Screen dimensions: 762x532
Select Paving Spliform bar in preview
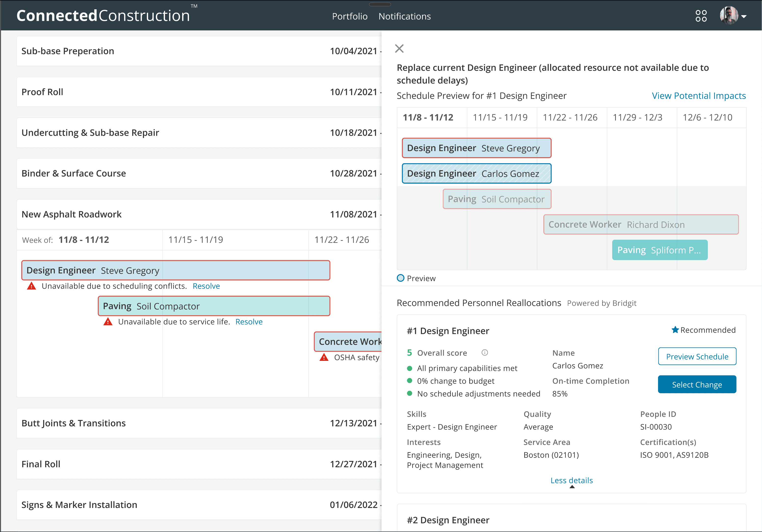click(660, 250)
